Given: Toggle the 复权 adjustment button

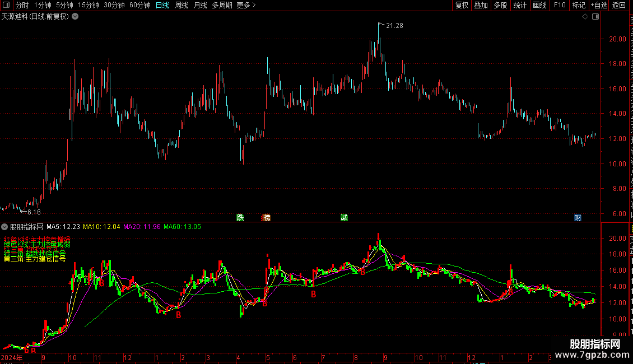Looking at the screenshot, I should point(462,5).
